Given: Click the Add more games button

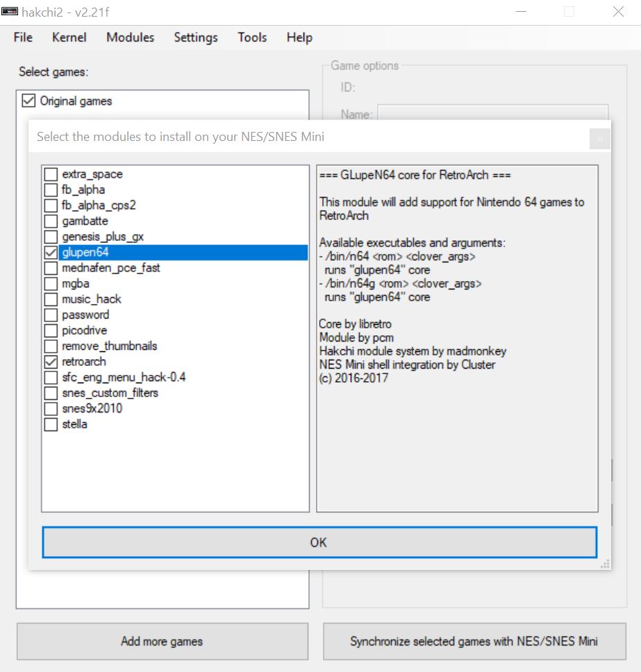Looking at the screenshot, I should coord(163,641).
